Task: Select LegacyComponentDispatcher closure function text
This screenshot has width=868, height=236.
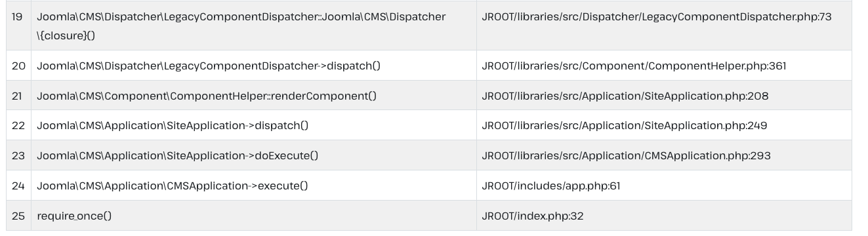Action: [241, 26]
